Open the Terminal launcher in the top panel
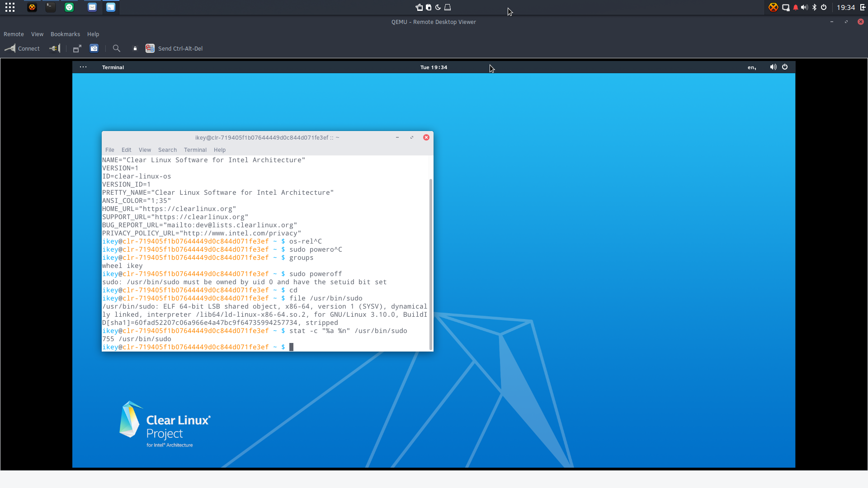Screen dimensions: 868x488 (x=51, y=7)
